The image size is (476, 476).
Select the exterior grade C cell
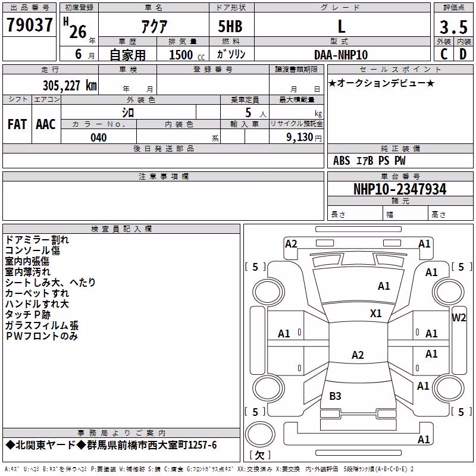pyautogui.click(x=444, y=54)
